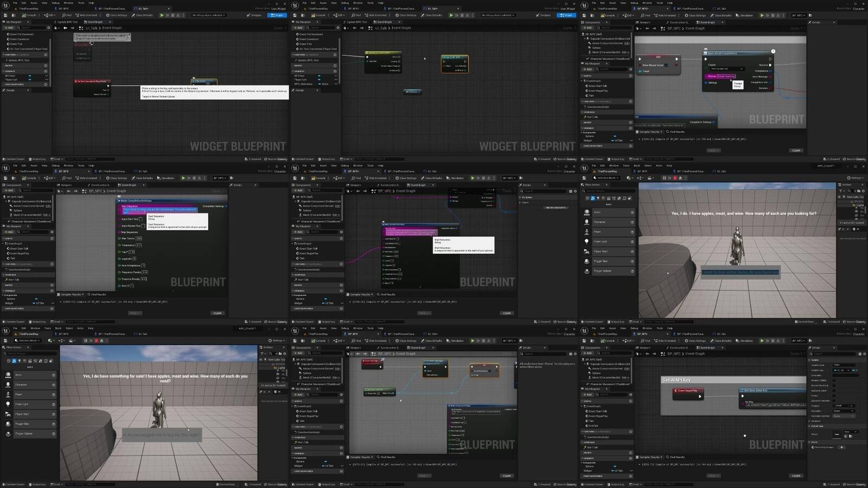
Task: Click graph forward arrow in top-left UI_Talk window
Action: pyautogui.click(x=72, y=28)
